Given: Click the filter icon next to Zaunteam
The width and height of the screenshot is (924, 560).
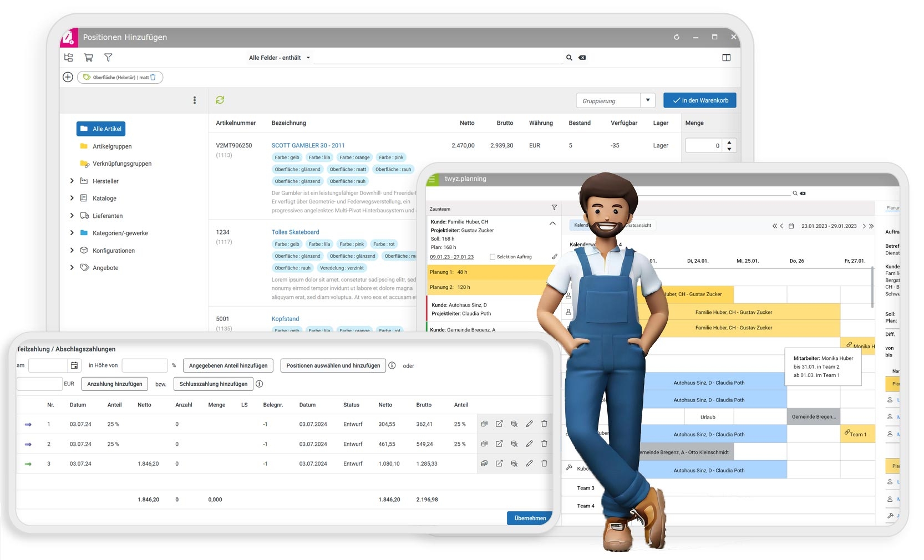Looking at the screenshot, I should 554,208.
